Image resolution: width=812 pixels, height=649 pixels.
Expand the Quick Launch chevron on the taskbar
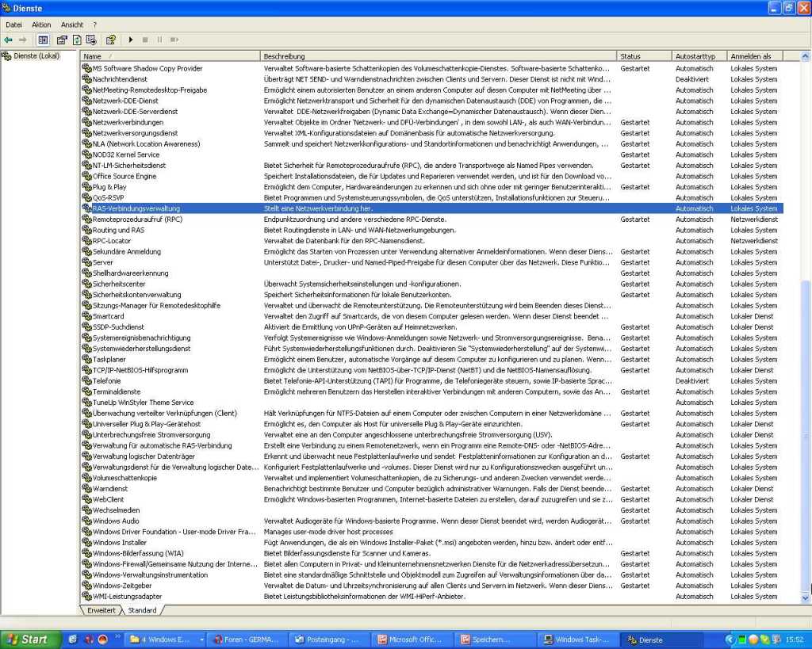(x=117, y=637)
